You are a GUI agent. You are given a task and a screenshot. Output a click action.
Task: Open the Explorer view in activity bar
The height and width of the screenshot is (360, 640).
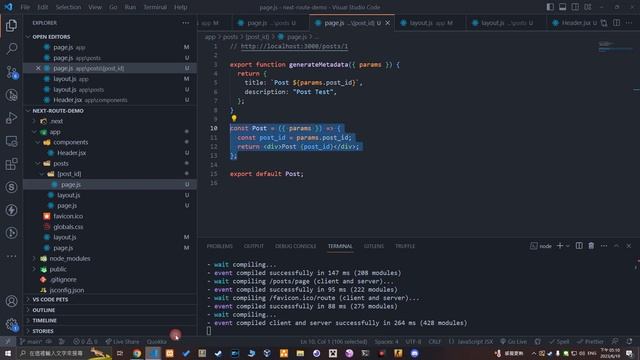[11, 25]
